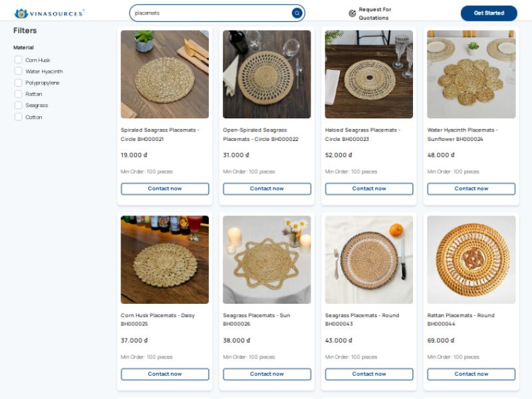Image resolution: width=532 pixels, height=399 pixels.
Task: Toggle the Seagrass material filter
Action: click(19, 105)
